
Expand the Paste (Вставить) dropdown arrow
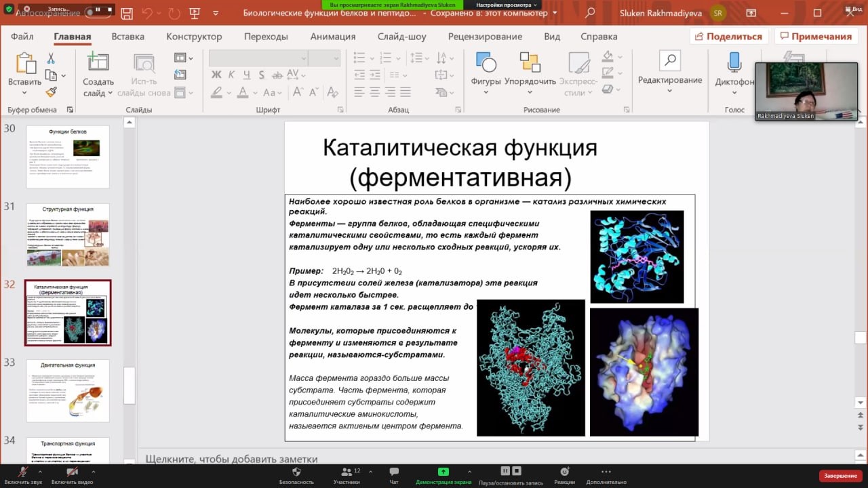click(24, 94)
